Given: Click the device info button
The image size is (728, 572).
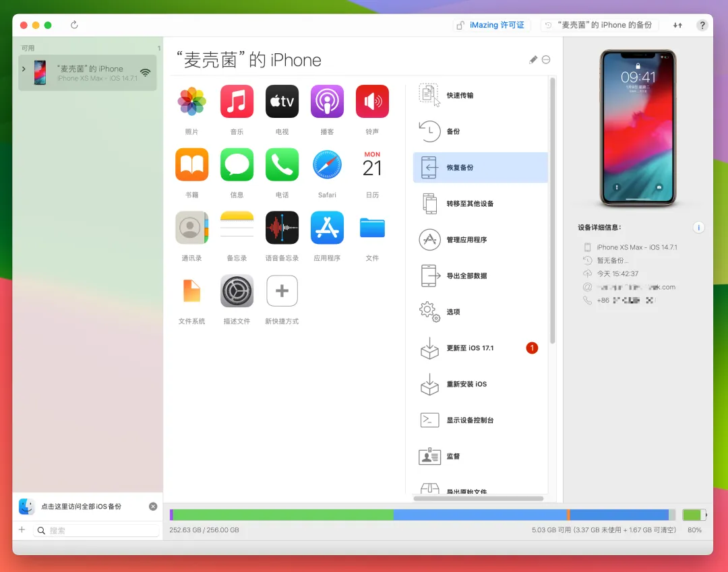Looking at the screenshot, I should point(698,227).
